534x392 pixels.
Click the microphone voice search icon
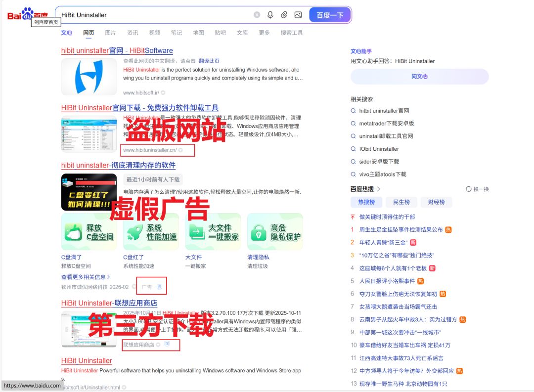pyautogui.click(x=270, y=15)
